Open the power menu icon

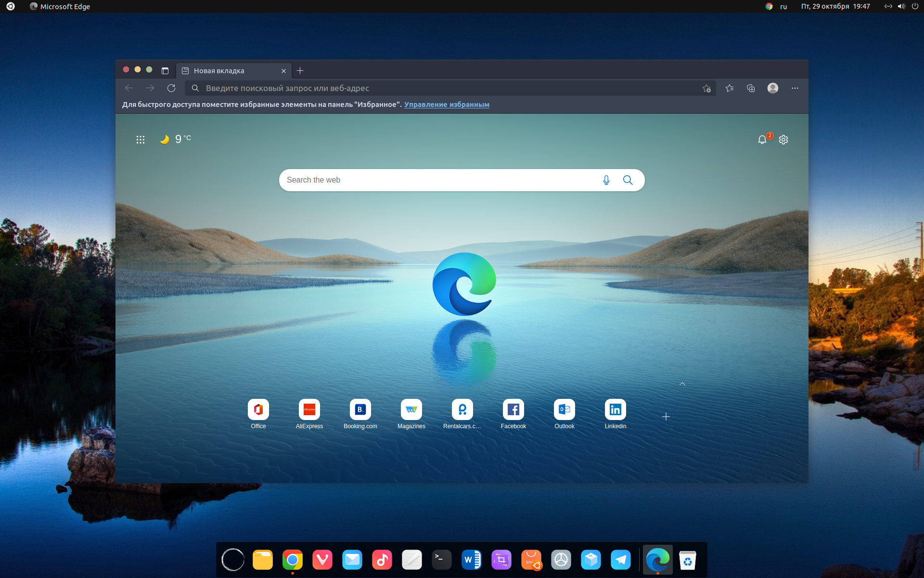(x=915, y=7)
